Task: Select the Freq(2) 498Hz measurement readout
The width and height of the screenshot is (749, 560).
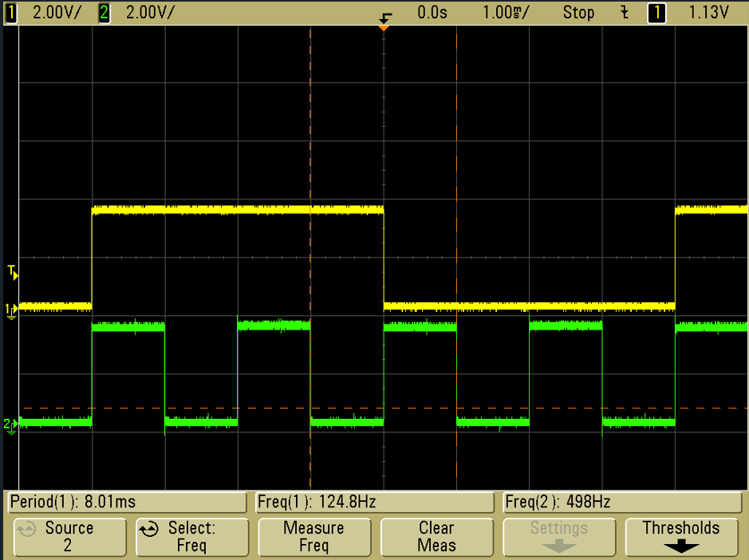Action: click(x=622, y=502)
